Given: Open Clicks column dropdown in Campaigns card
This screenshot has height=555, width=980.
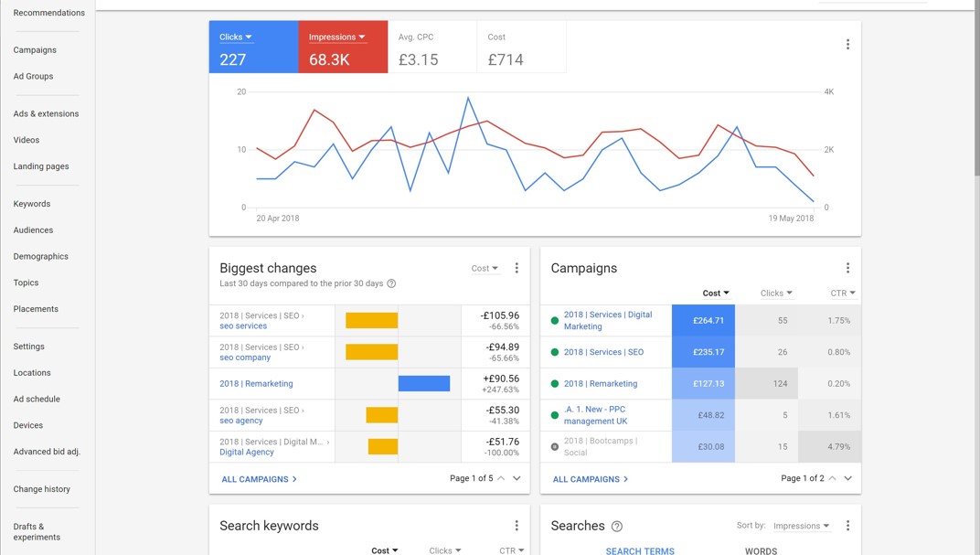Looking at the screenshot, I should (776, 294).
